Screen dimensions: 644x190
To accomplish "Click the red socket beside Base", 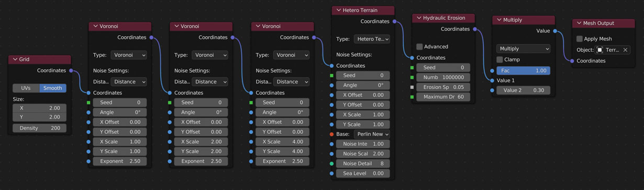I will click(x=332, y=134).
